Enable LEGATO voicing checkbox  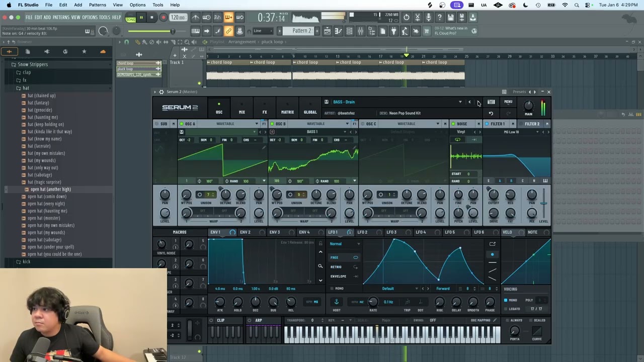tap(506, 309)
